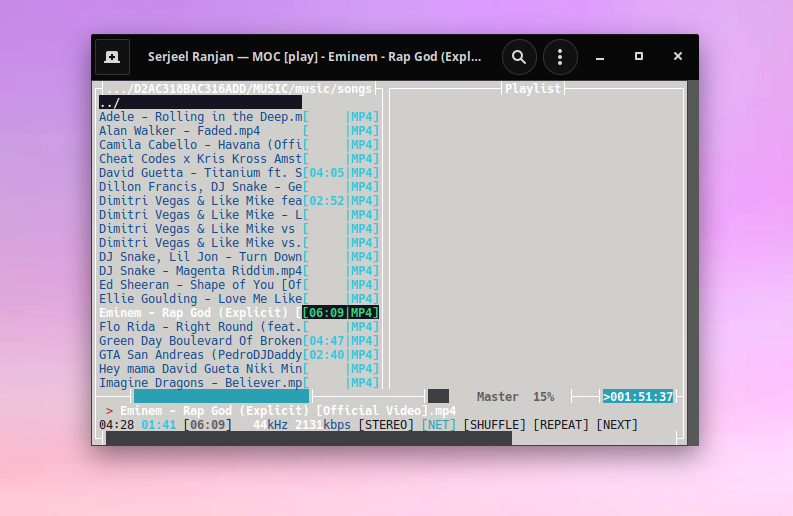Click the window title text

[x=315, y=57]
